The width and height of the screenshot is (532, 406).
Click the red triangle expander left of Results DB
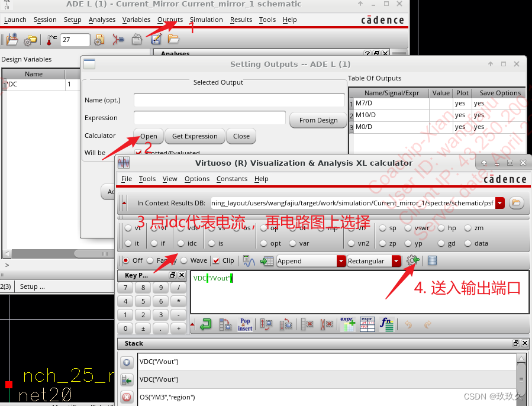124,204
